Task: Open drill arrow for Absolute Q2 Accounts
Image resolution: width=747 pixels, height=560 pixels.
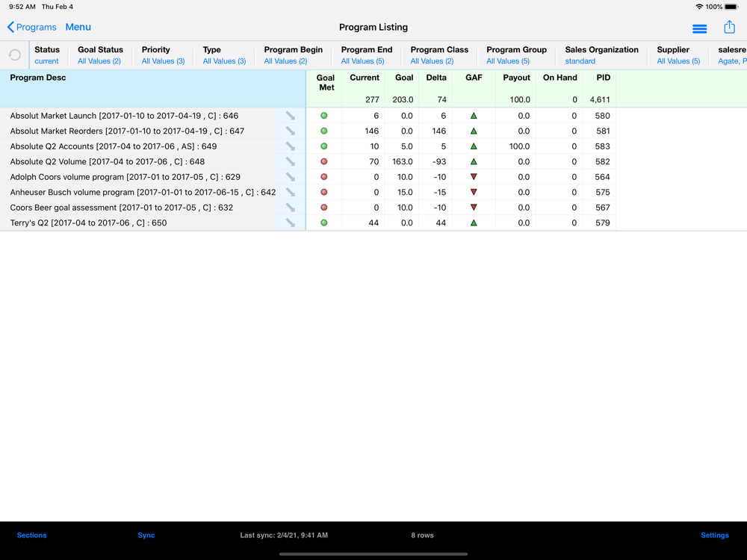Action: [291, 146]
